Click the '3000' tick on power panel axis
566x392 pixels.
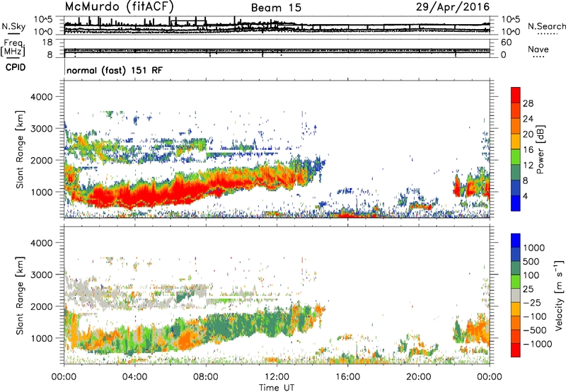click(42, 129)
